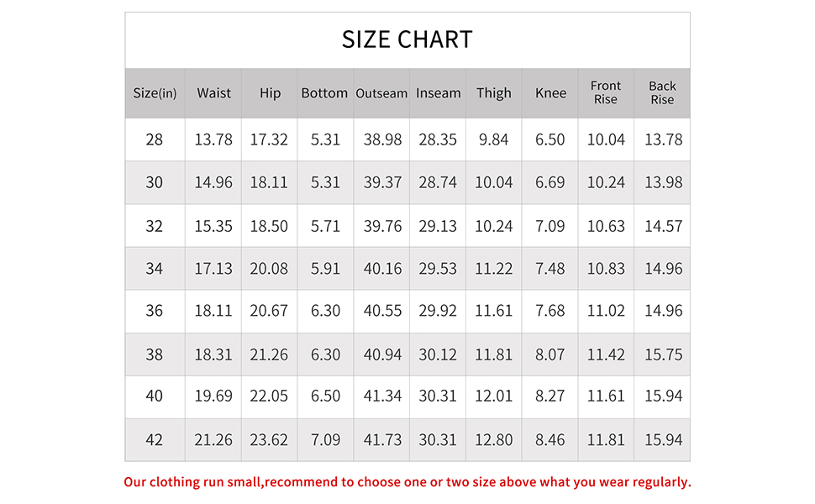Select the 38.98 outseam value

point(382,139)
